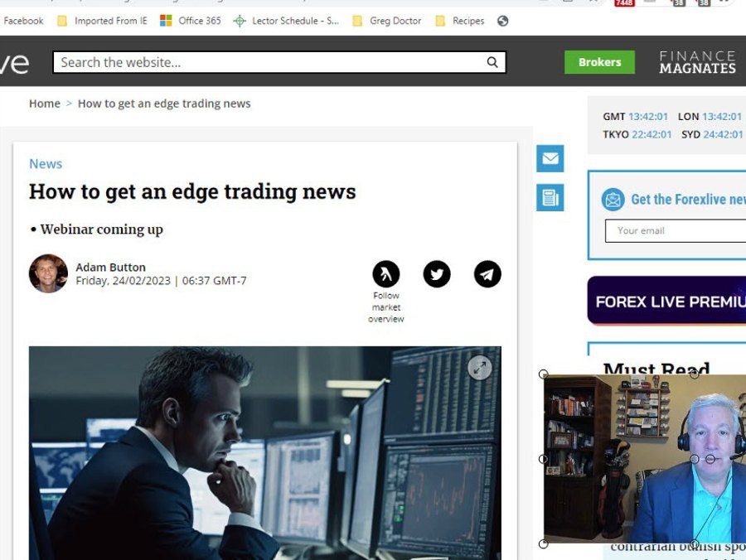
Task: Click the round envelope icon in the newsletter box
Action: [x=613, y=200]
